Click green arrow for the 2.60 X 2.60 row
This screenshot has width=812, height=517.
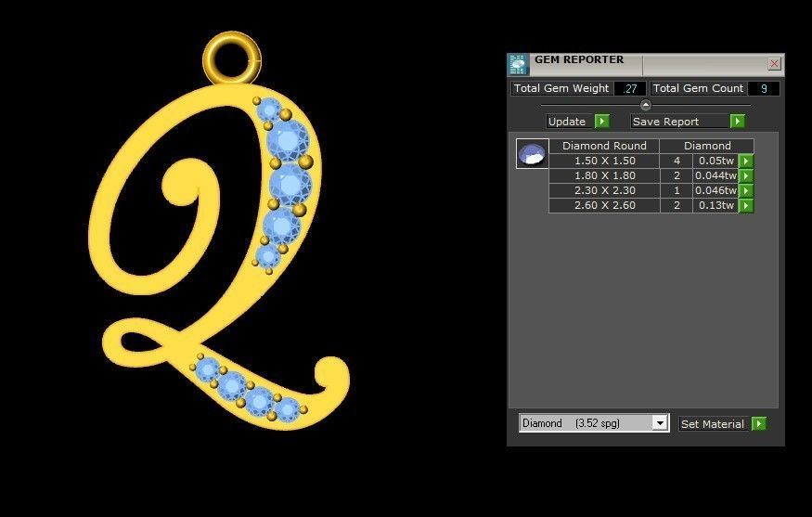click(x=746, y=206)
